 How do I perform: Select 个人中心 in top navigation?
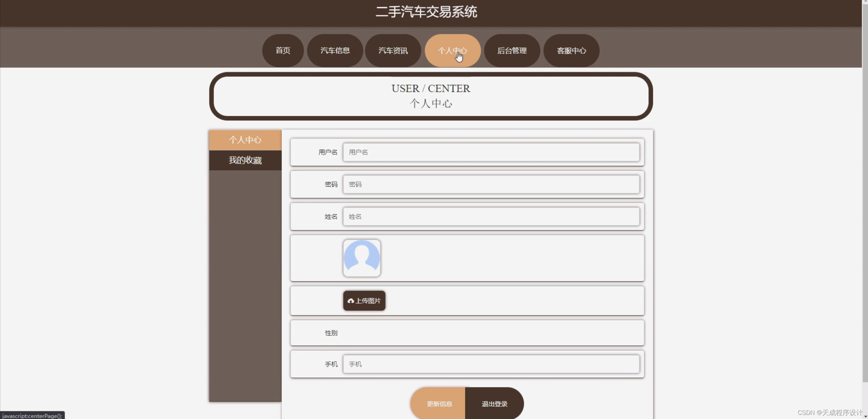(452, 51)
